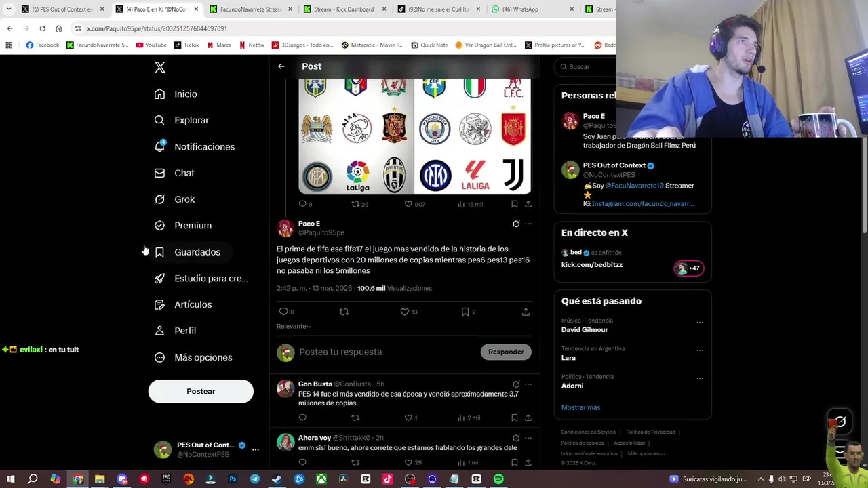Viewport: 868px width, 488px height.
Task: Open the Netflix bookmark
Action: [x=251, y=45]
